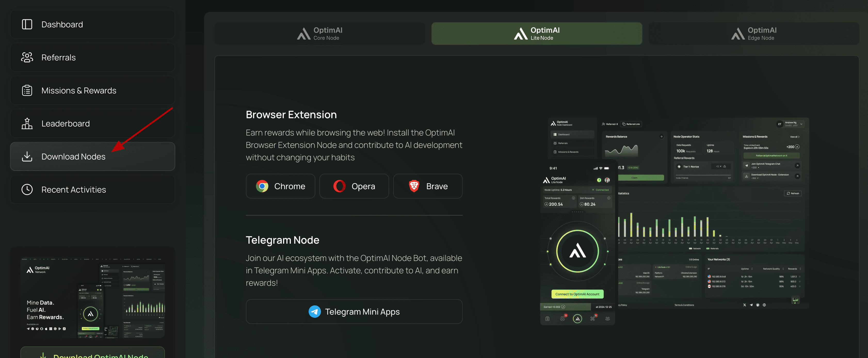Open the OptimAI Edge Node tab
Viewport: 868px width, 358px height.
pos(753,34)
